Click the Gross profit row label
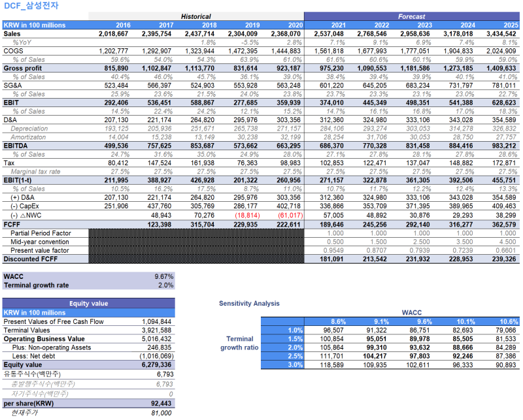Viewport: 523px width, 420px height. tap(23, 69)
